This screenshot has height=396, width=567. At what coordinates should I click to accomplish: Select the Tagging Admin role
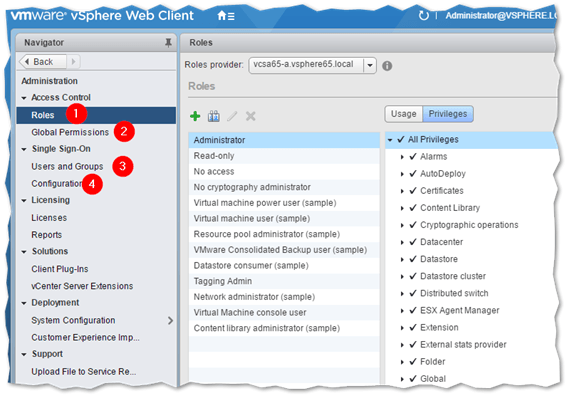[284, 281]
